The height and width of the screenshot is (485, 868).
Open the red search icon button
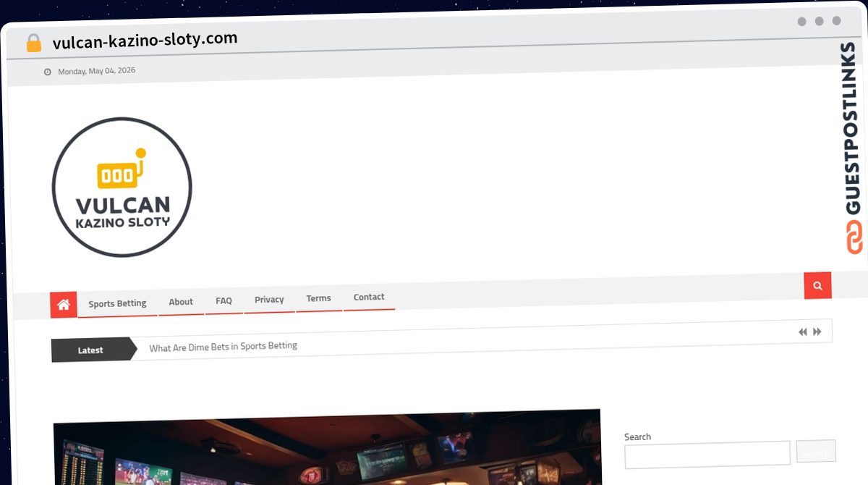[x=817, y=285]
